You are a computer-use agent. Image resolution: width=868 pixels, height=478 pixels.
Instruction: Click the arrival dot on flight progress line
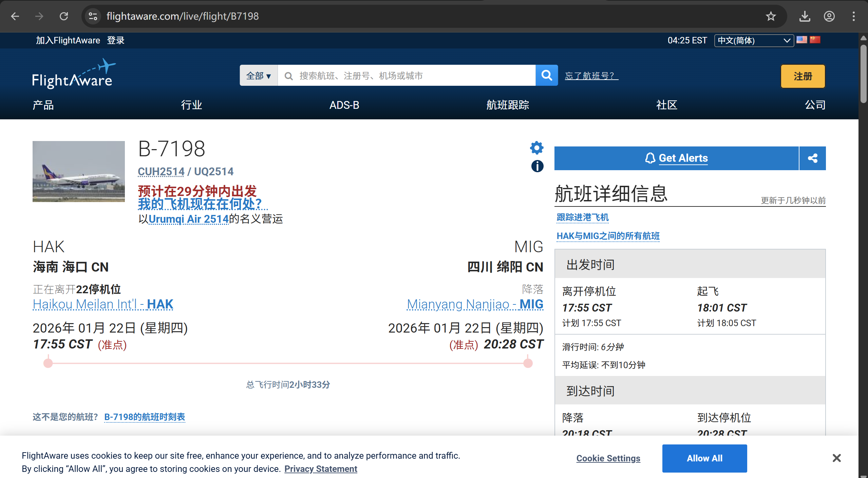click(528, 363)
